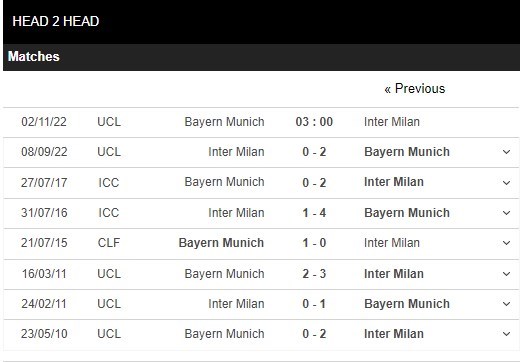Expand the 21/07/15 CLF match chevron
This screenshot has height=362, width=521.
506,243
